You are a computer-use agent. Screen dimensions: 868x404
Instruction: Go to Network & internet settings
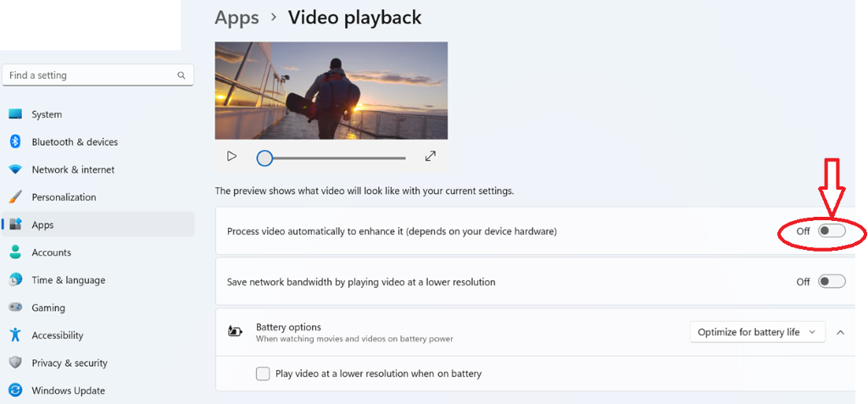98,170
